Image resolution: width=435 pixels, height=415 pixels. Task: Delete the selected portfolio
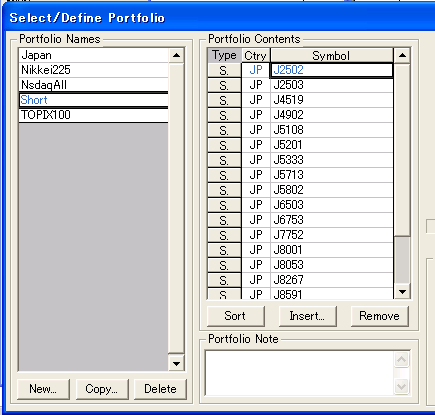pyautogui.click(x=160, y=389)
